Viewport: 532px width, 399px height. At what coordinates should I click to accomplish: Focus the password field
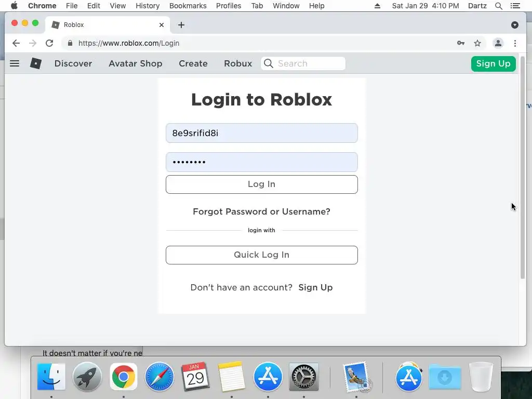(262, 162)
